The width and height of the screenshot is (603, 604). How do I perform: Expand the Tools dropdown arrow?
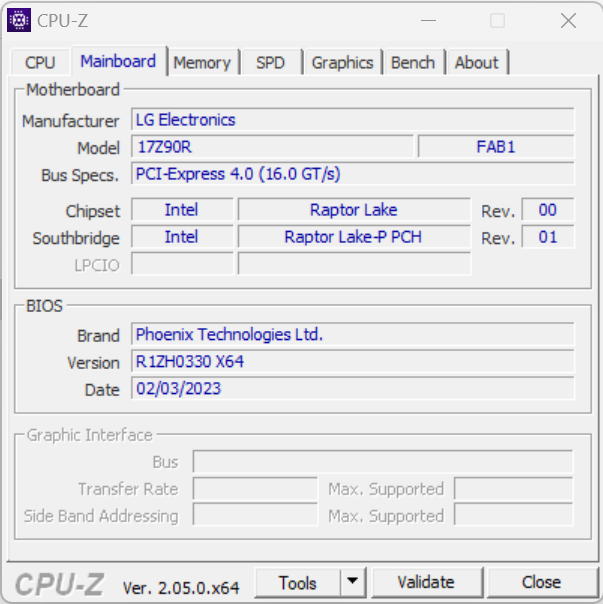coord(353,582)
